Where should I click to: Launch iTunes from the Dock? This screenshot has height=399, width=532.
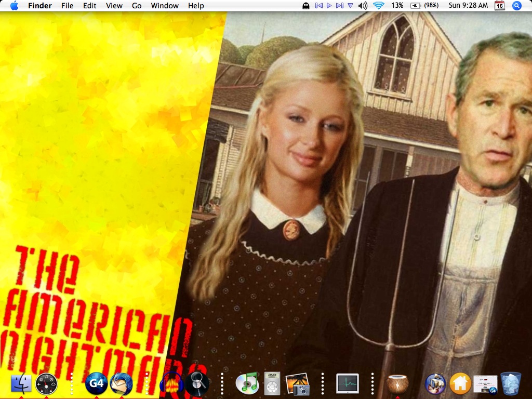tap(247, 383)
